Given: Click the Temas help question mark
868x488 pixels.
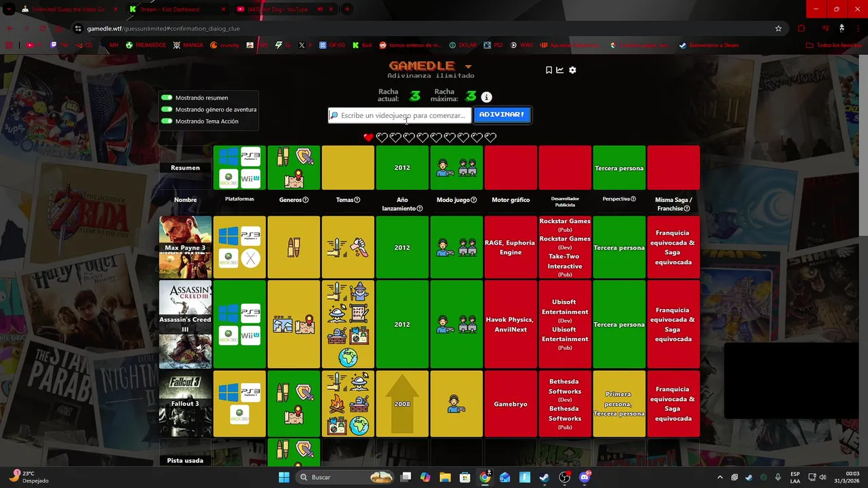Looking at the screenshot, I should (357, 200).
